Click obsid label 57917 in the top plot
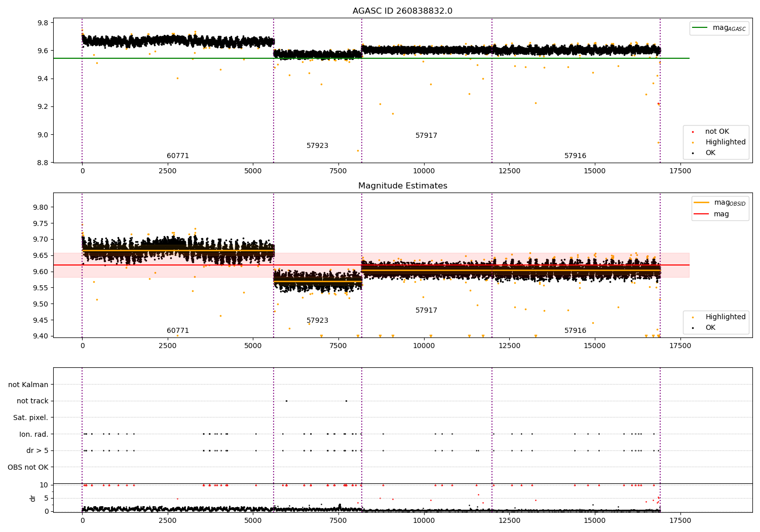This screenshot has width=760, height=532. [426, 136]
